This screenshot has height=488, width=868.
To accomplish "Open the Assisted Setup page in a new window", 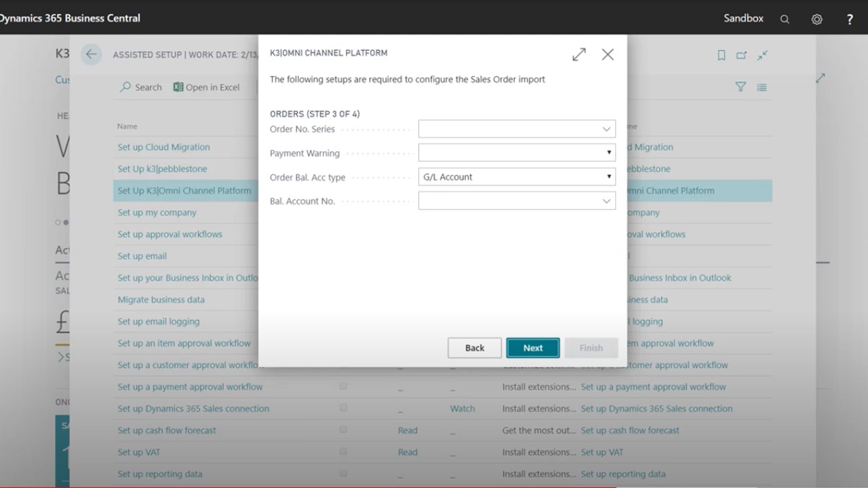I will click(741, 56).
